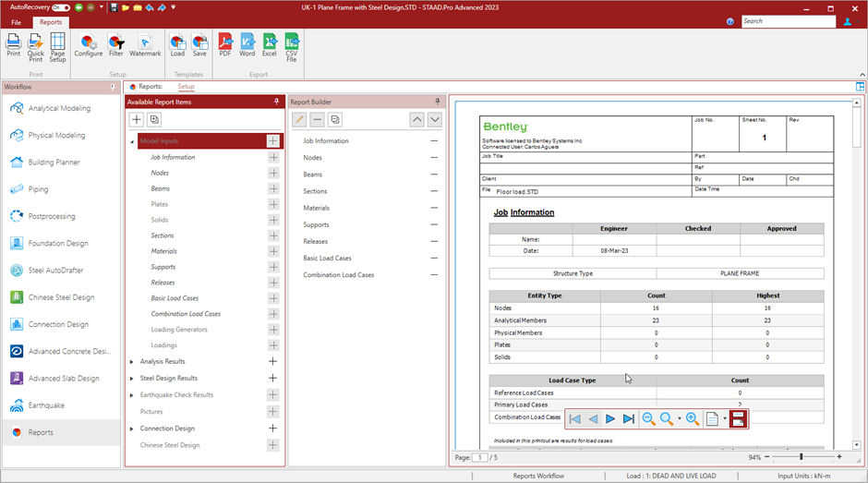The image size is (868, 483).
Task: Open Advanced Slab Design workflow
Action: pyautogui.click(x=60, y=379)
